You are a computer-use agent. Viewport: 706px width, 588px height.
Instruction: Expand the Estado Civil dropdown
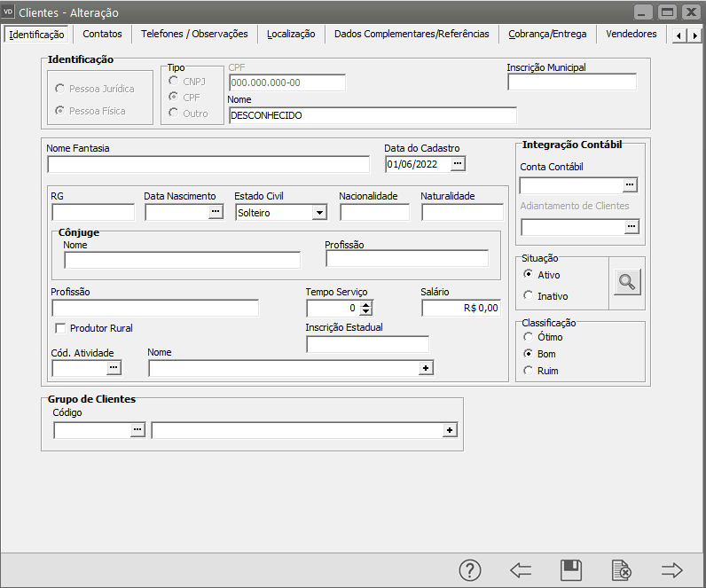[x=319, y=213]
